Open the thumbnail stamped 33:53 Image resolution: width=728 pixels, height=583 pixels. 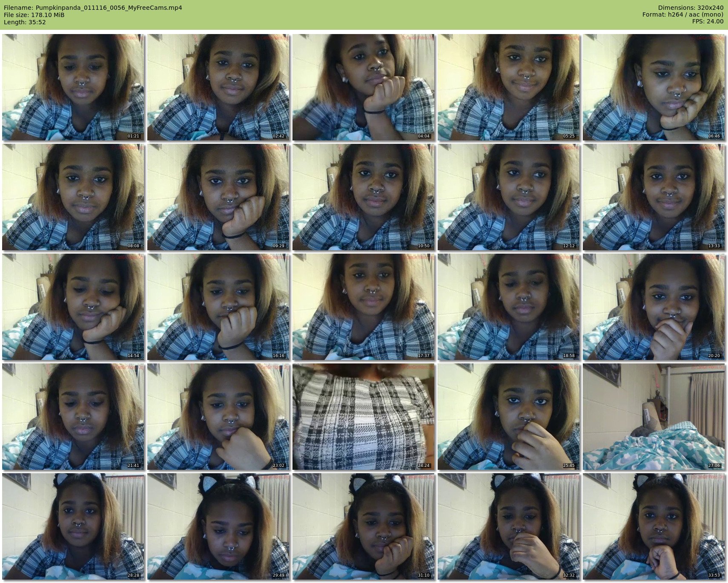click(654, 526)
